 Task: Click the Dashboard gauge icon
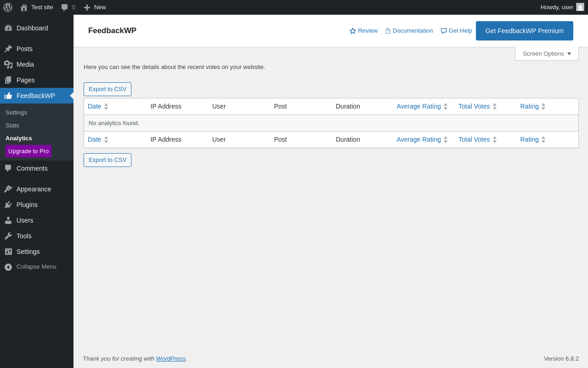(8, 28)
